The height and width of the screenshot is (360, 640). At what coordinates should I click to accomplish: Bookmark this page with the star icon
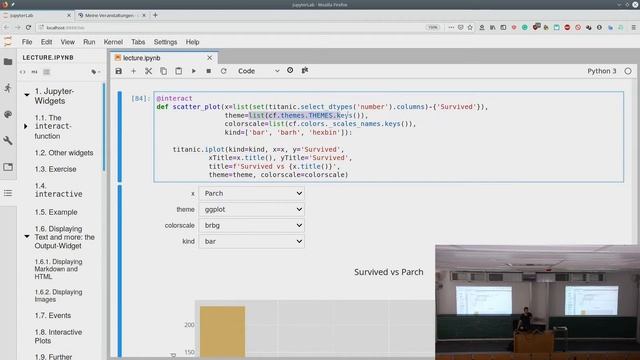(470, 27)
